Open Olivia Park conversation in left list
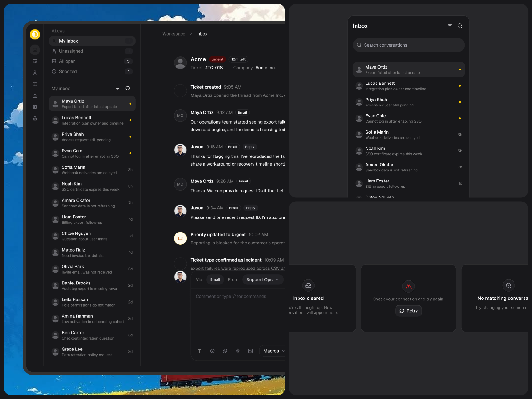 (92, 269)
